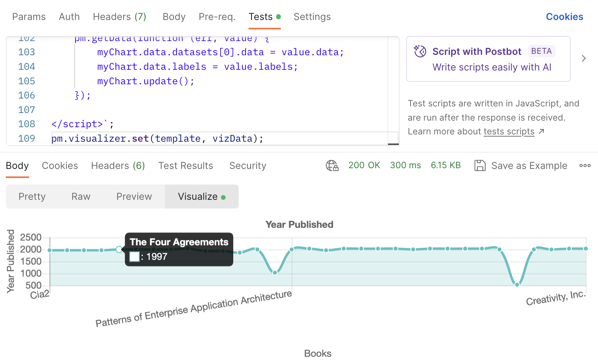Click The Four Agreements data point on chart
Viewport: 598px width, 364px height.
click(119, 249)
